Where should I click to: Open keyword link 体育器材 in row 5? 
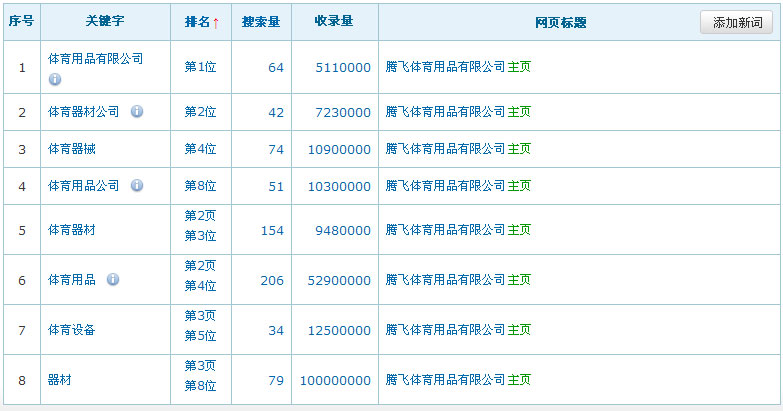(x=72, y=230)
